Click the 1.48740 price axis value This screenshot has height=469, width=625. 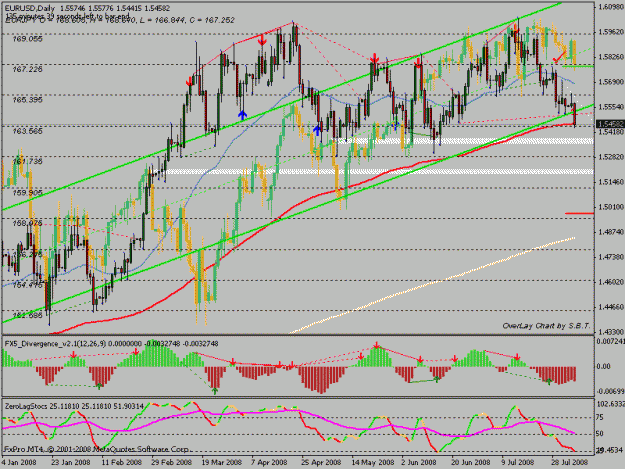pos(610,232)
